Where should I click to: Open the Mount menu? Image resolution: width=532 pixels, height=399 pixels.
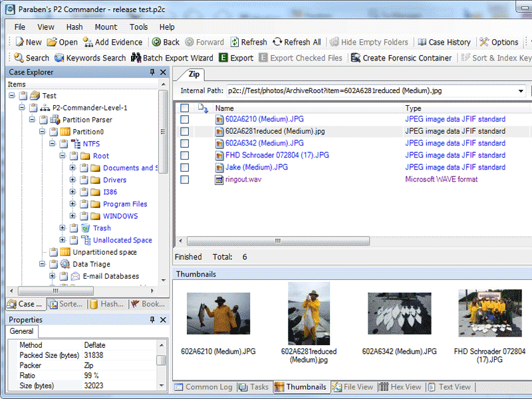click(x=106, y=27)
